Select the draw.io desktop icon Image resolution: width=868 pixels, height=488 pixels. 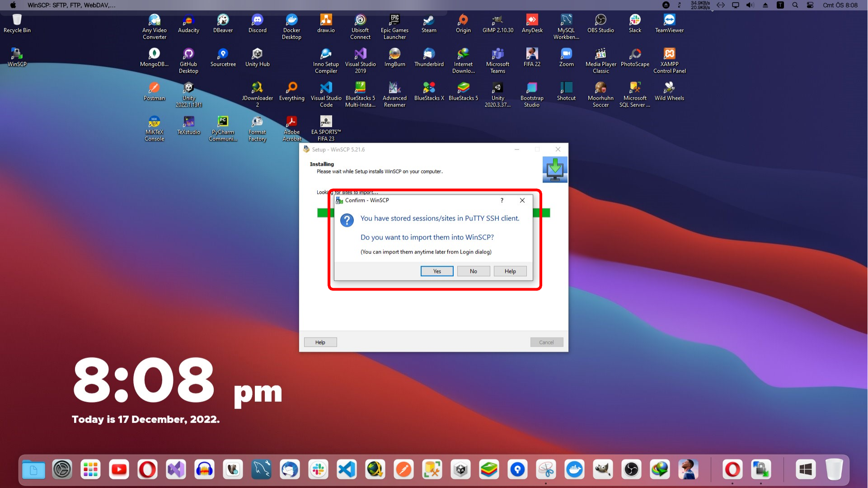coord(326,23)
